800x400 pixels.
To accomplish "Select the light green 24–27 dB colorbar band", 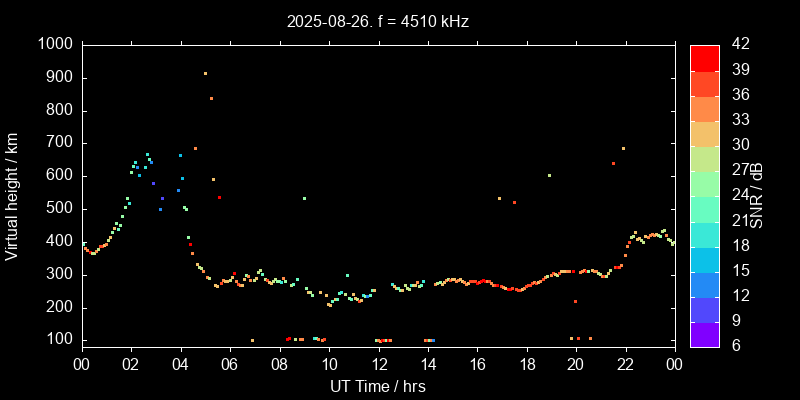I will coord(704,184).
